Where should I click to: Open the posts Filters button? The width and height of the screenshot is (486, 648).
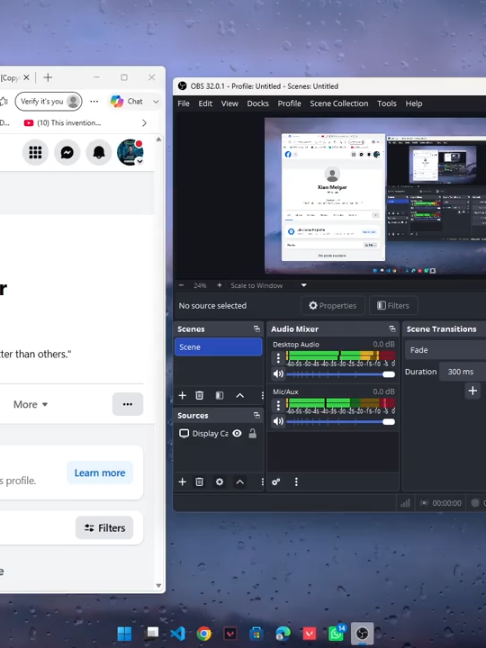pos(105,528)
